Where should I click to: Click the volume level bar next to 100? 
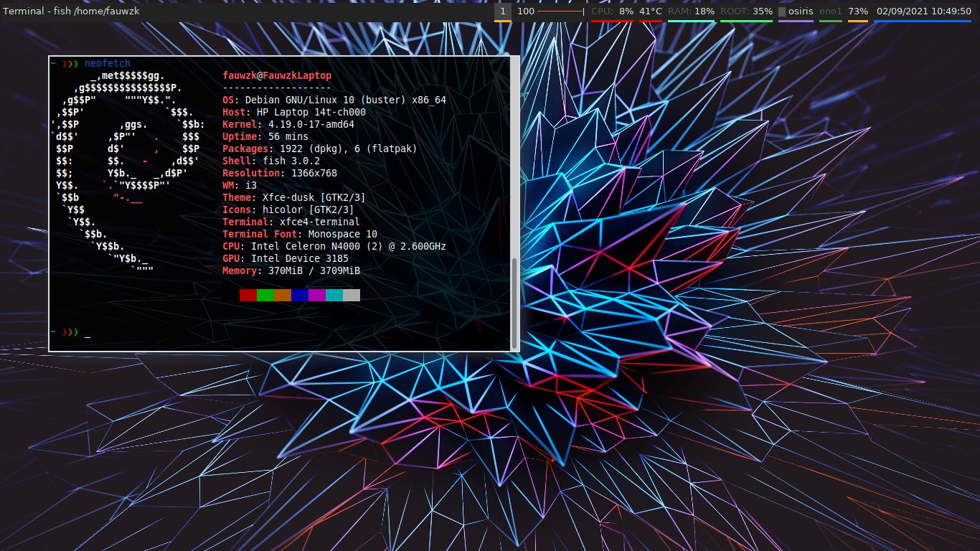560,11
